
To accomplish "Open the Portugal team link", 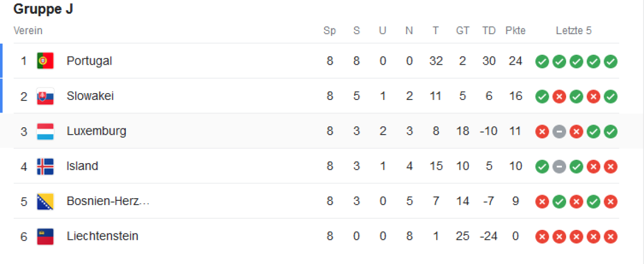I will 89,61.
